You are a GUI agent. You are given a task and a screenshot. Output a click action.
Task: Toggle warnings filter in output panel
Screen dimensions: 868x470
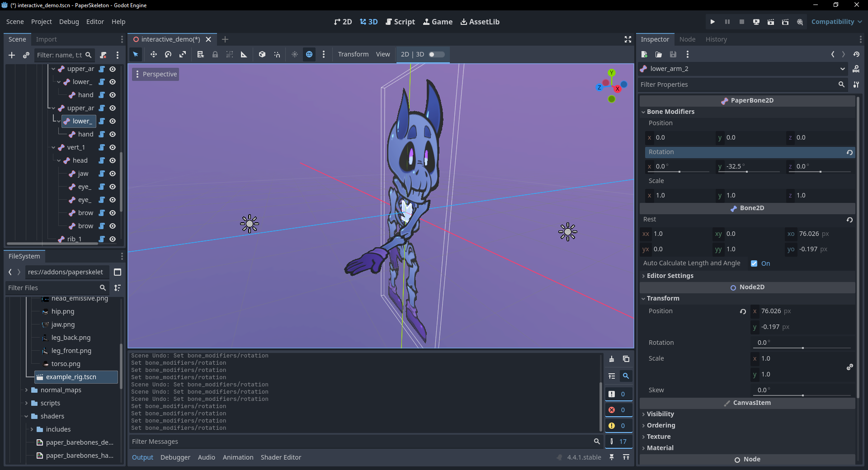618,426
